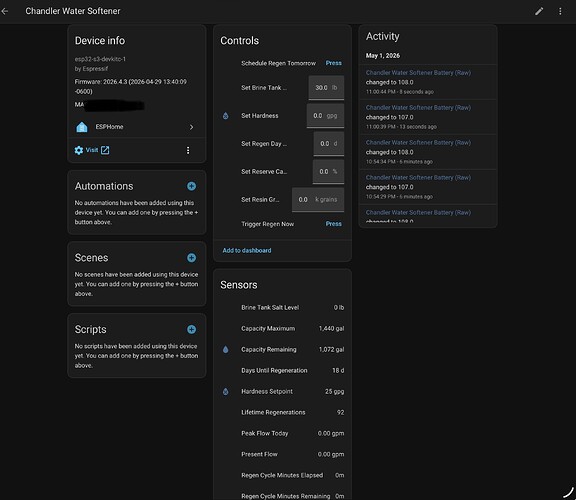This screenshot has height=500, width=576.
Task: Click the Chandler Water Softener page title
Action: pyautogui.click(x=73, y=11)
